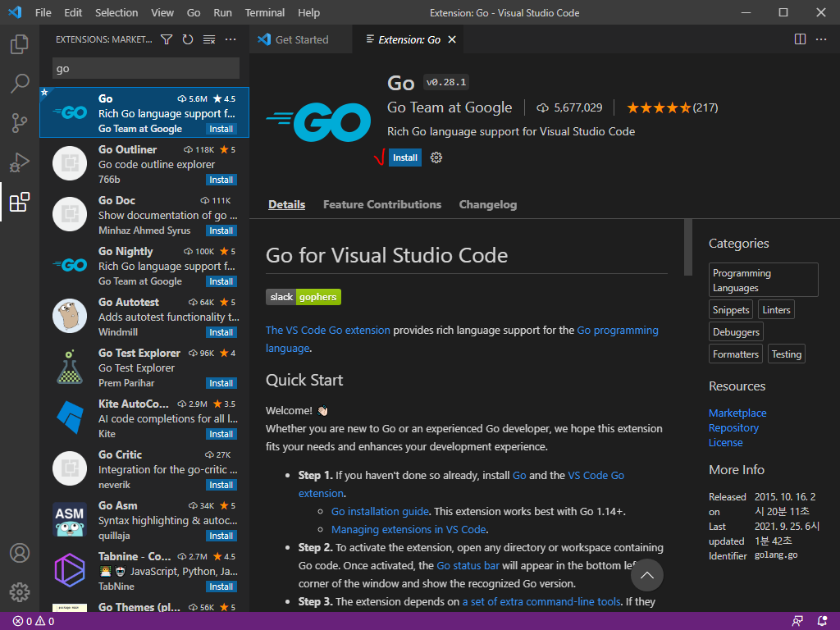This screenshot has width=840, height=630.
Task: Click the slack gophers badge
Action: coord(304,297)
